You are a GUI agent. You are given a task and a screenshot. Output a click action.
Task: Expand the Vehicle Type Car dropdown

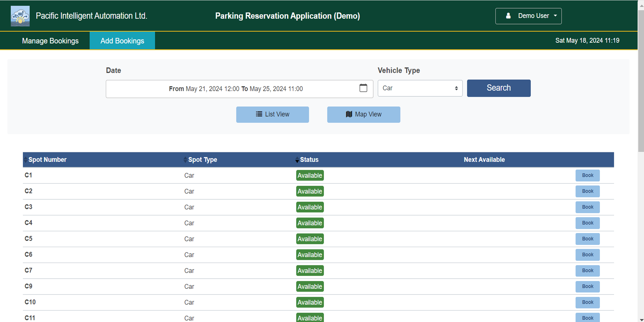(420, 88)
